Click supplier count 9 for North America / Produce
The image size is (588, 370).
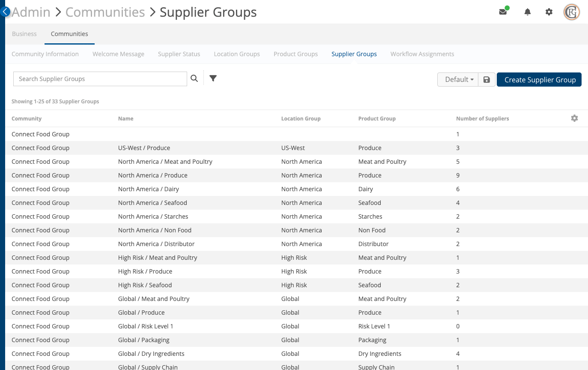tap(458, 175)
